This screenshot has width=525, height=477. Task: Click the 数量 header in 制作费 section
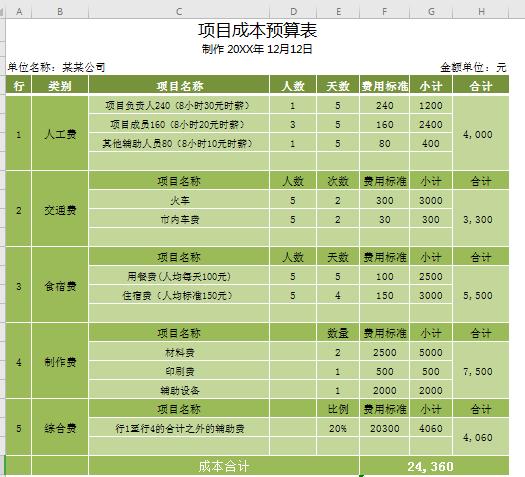tap(338, 333)
